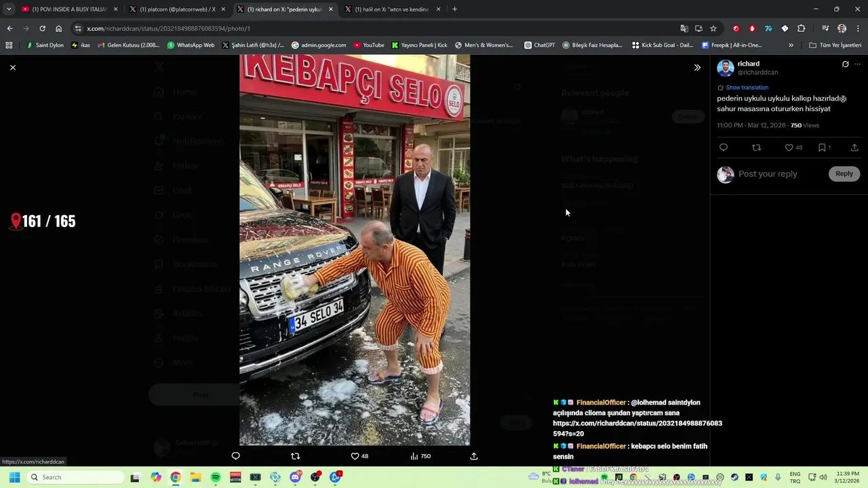Open a new browser tab
The height and width of the screenshot is (488, 868).
454,9
